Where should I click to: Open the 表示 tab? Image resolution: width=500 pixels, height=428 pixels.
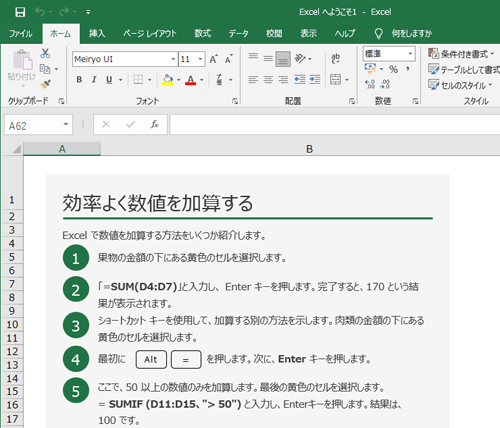pos(308,33)
